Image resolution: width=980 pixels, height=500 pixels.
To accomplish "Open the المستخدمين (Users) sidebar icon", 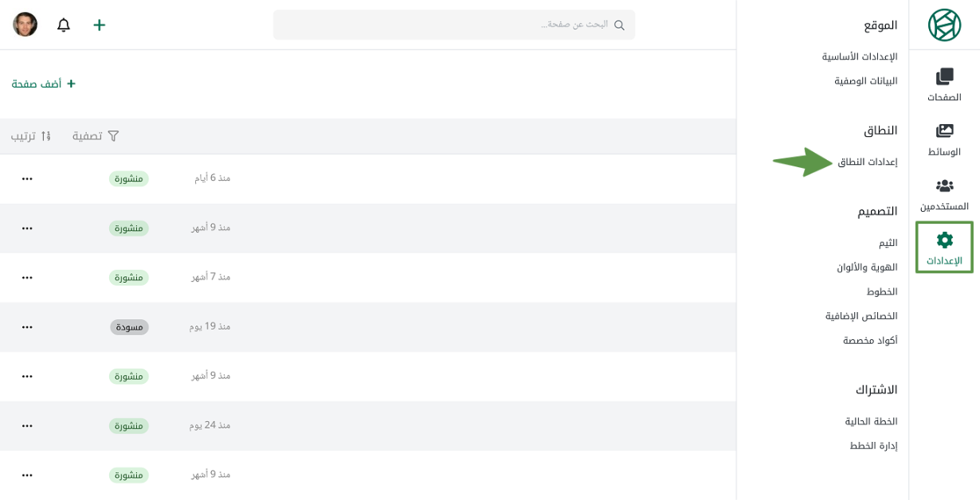I will (x=944, y=194).
